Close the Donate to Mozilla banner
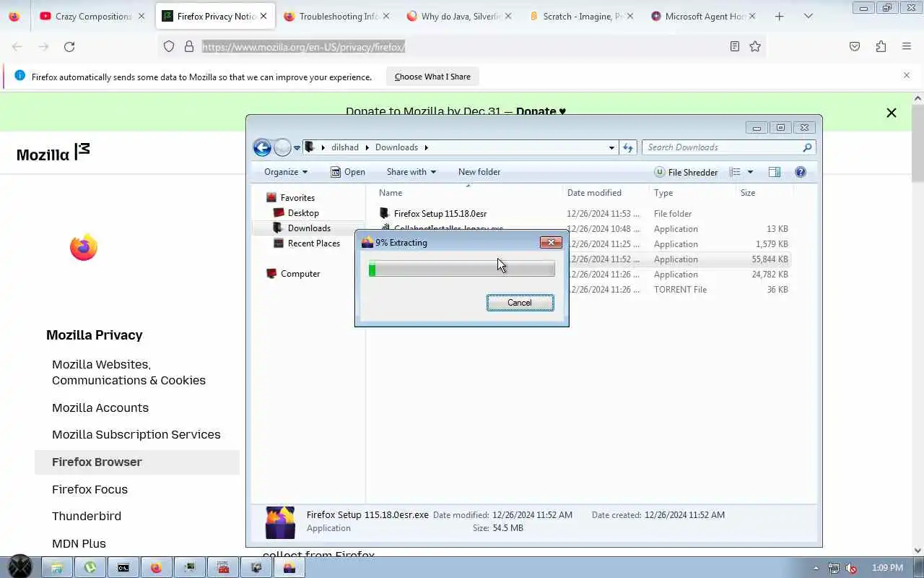The image size is (924, 578). tap(892, 113)
